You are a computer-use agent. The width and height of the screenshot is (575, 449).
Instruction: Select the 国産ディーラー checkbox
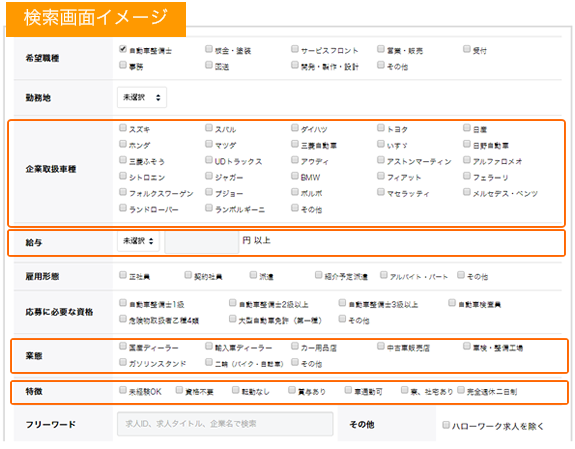click(123, 347)
